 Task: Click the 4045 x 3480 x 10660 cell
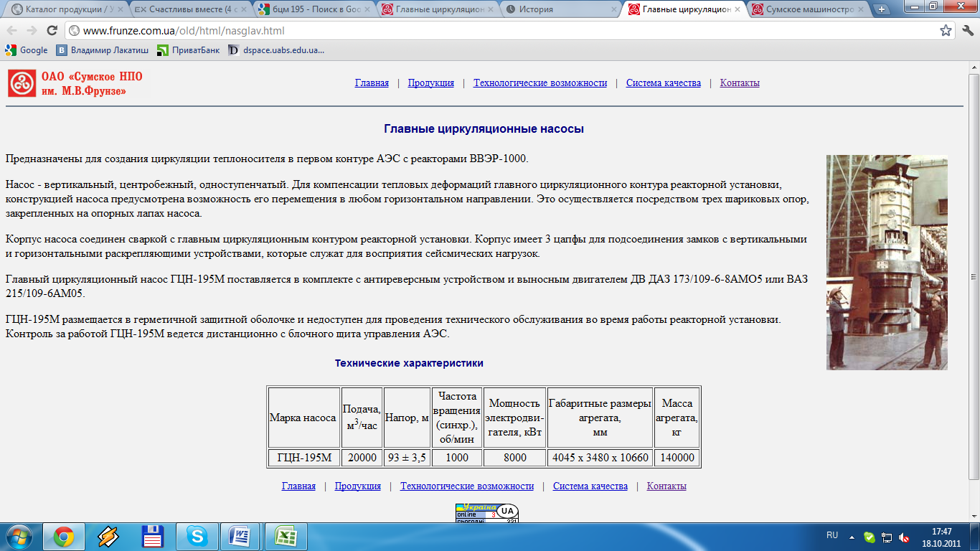click(600, 458)
